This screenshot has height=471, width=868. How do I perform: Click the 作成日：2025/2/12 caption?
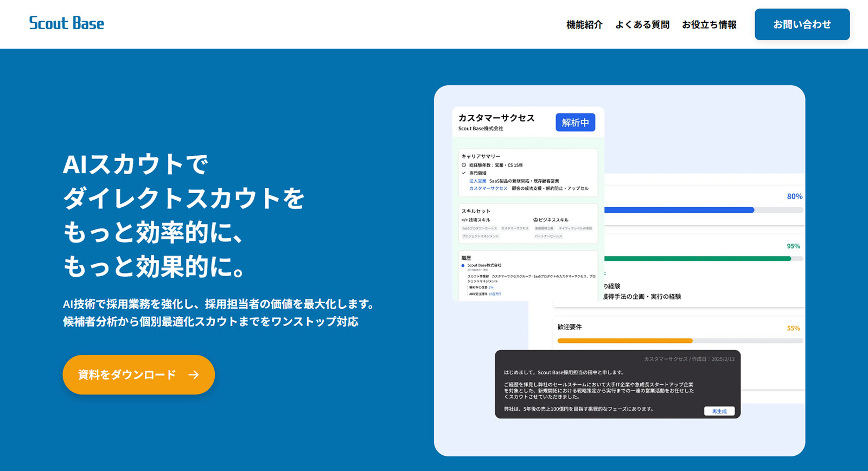pos(713,359)
